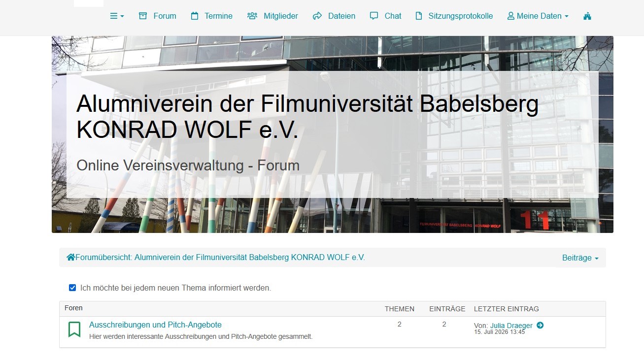Click the Forumübersicht breadcrumb link
The height and width of the screenshot is (362, 644).
coord(220,257)
